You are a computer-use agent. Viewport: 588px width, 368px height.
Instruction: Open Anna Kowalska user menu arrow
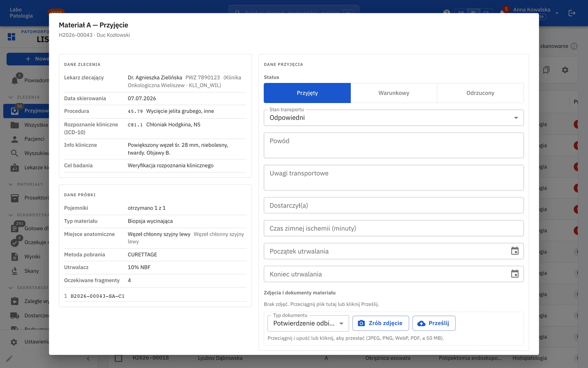click(557, 13)
